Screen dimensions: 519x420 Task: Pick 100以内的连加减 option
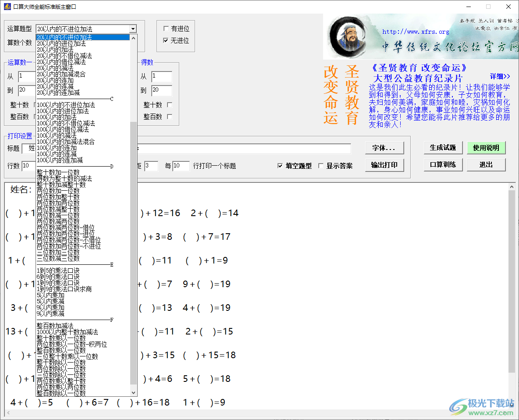[83, 160]
